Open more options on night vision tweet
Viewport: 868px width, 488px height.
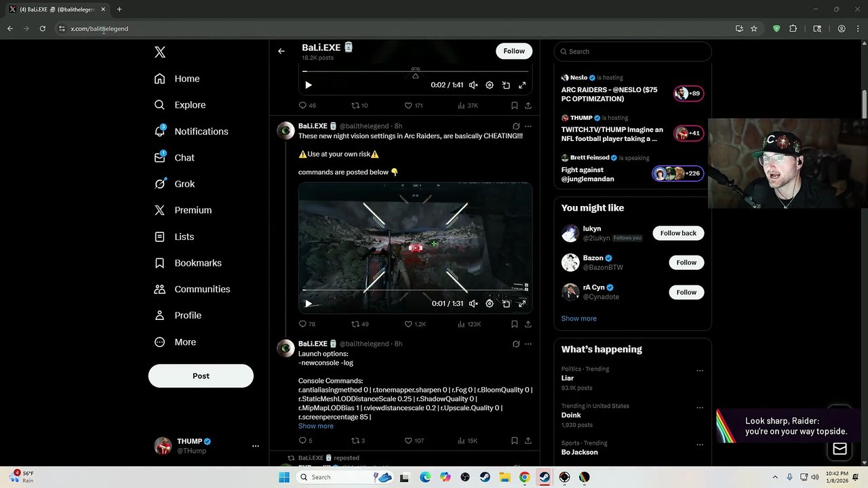(x=528, y=126)
